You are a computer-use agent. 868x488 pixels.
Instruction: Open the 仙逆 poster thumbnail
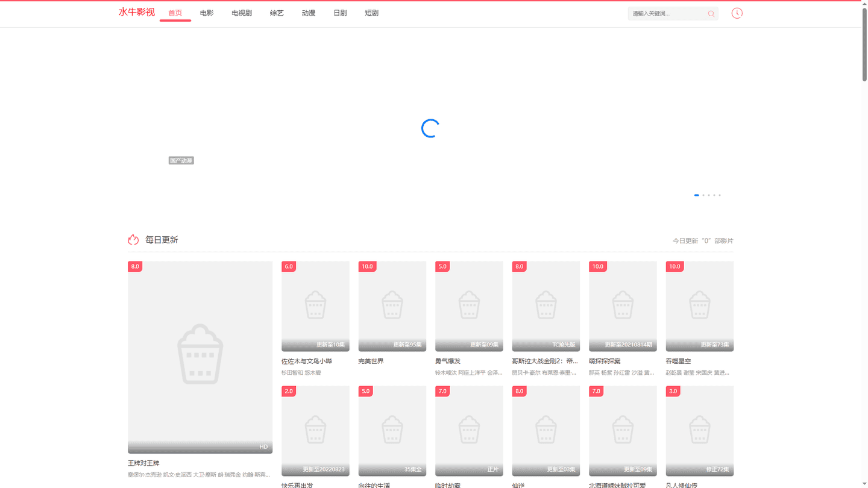(x=546, y=431)
